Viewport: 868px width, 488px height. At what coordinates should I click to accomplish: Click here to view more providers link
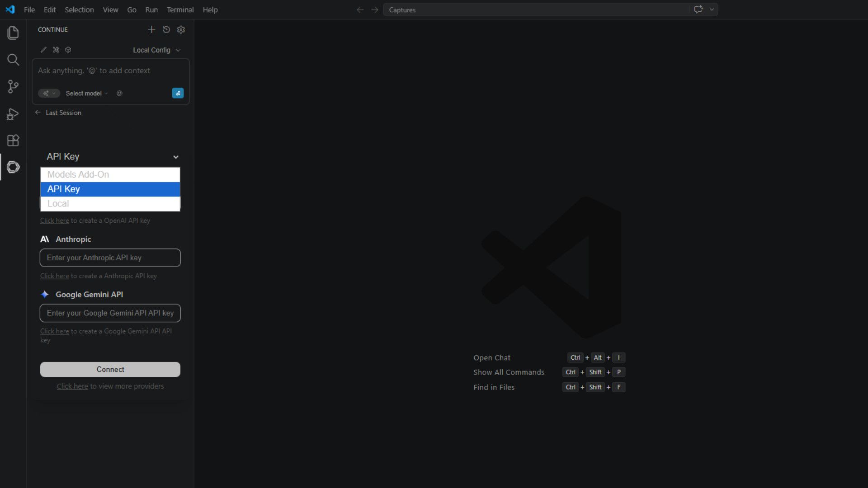[72, 386]
